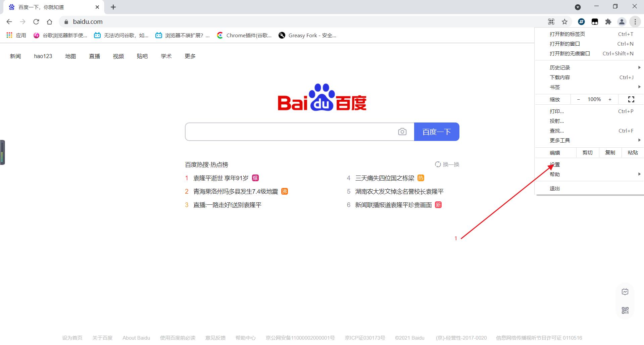Increase zoom with plus button

[x=610, y=99]
